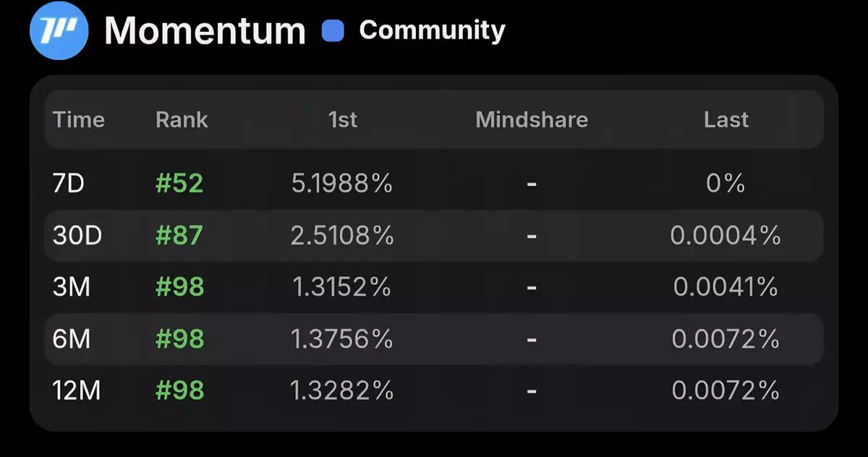868x457 pixels.
Task: Select the 6M timeframe row
Action: pyautogui.click(x=434, y=339)
